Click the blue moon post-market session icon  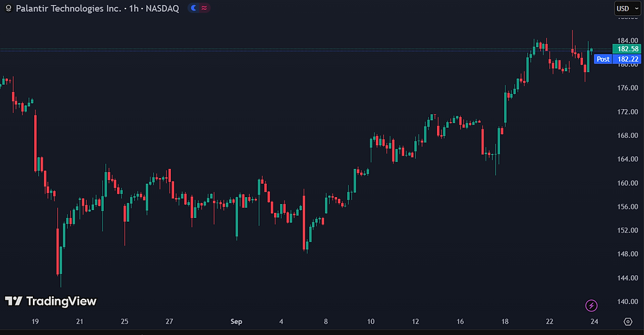193,8
